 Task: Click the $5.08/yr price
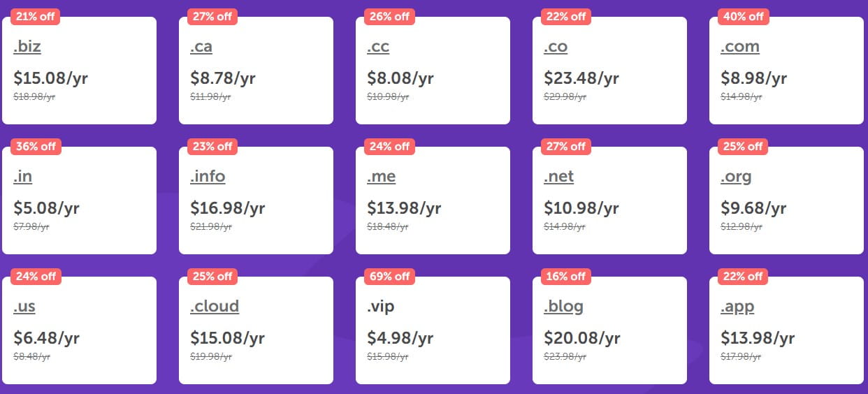[x=46, y=208]
